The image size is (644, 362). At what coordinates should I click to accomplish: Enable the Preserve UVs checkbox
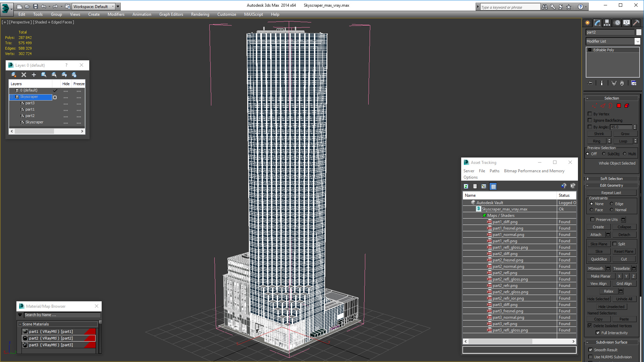tap(593, 220)
